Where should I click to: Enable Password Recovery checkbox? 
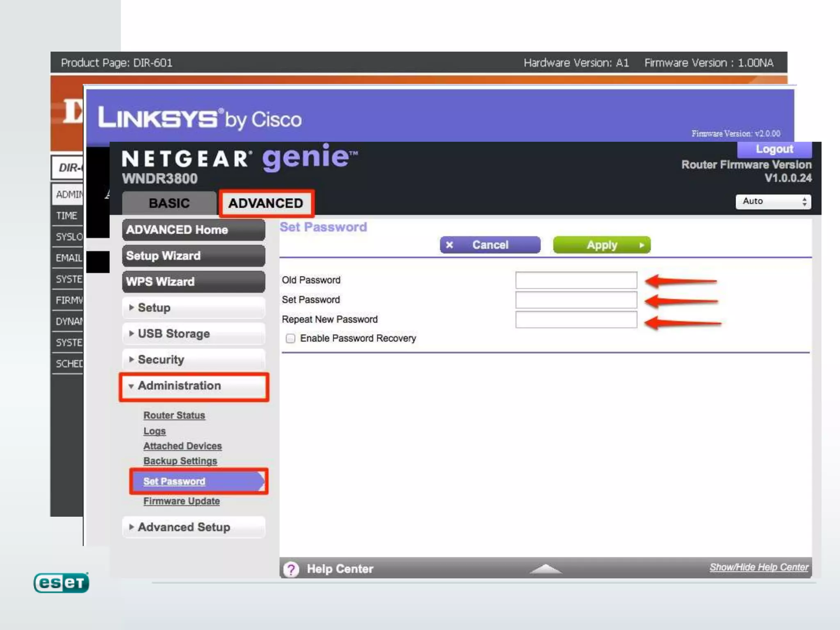tap(290, 338)
